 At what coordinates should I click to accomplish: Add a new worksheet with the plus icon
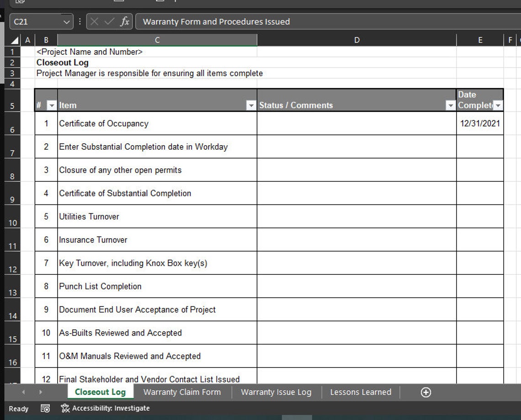(426, 392)
